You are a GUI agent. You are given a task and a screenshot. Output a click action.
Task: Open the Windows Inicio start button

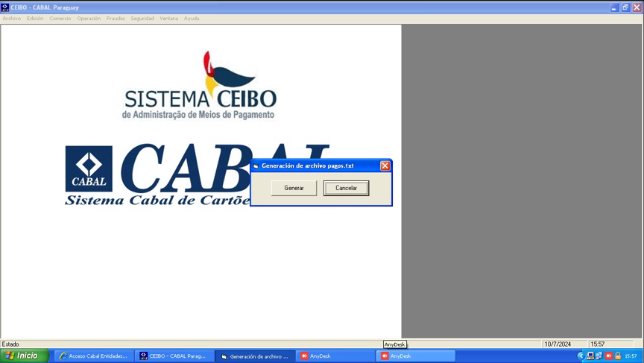click(x=24, y=356)
